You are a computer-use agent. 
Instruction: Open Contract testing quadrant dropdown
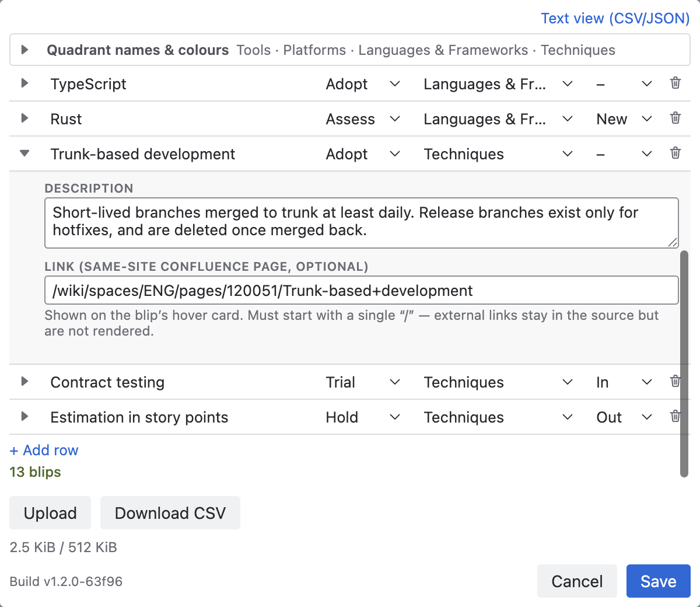pyautogui.click(x=499, y=382)
